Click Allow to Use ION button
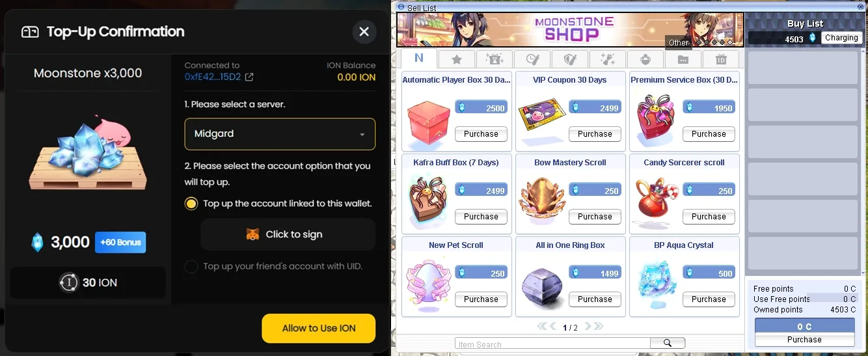 tap(319, 328)
